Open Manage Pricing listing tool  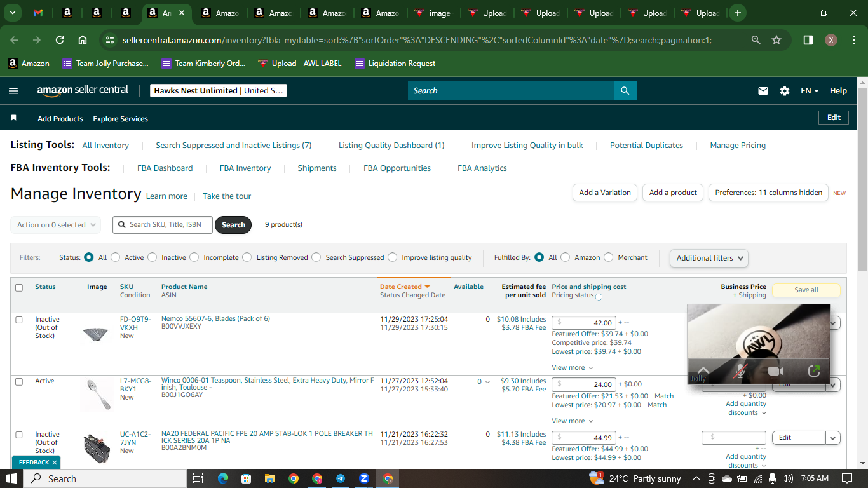tap(738, 146)
